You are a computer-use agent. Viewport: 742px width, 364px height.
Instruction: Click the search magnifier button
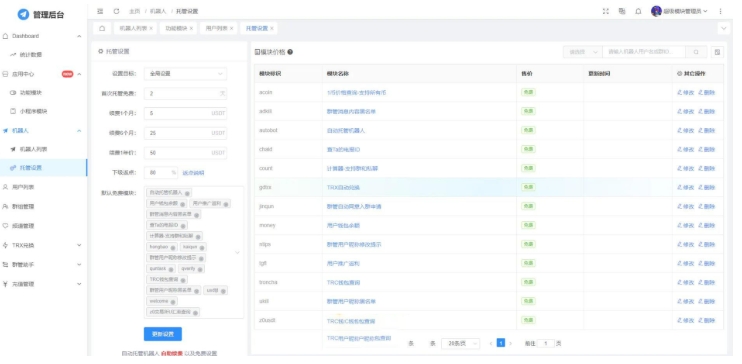pyautogui.click(x=696, y=52)
